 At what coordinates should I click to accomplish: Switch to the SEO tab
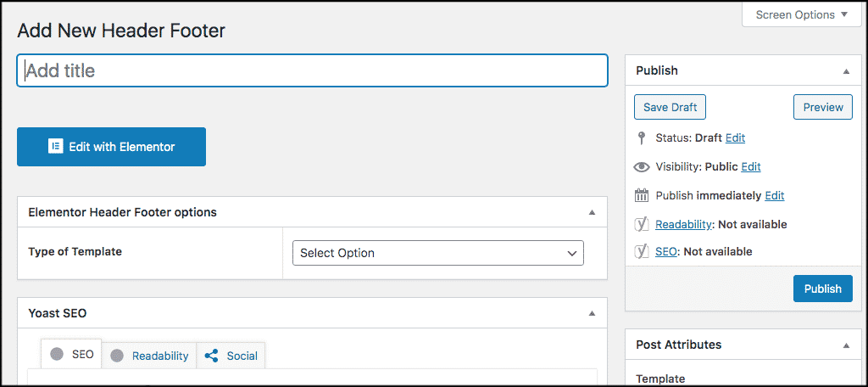[71, 354]
